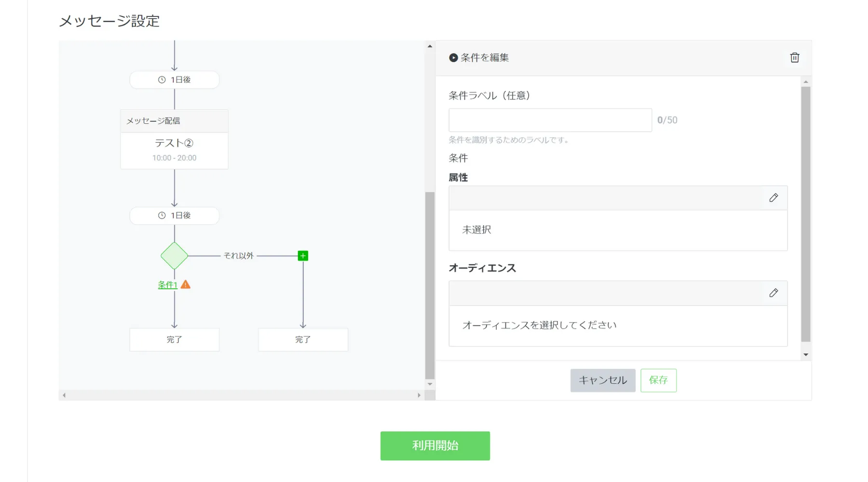Image resolution: width=868 pixels, height=482 pixels.
Task: Click the clock icon in upper 1日後 node
Action: point(162,80)
